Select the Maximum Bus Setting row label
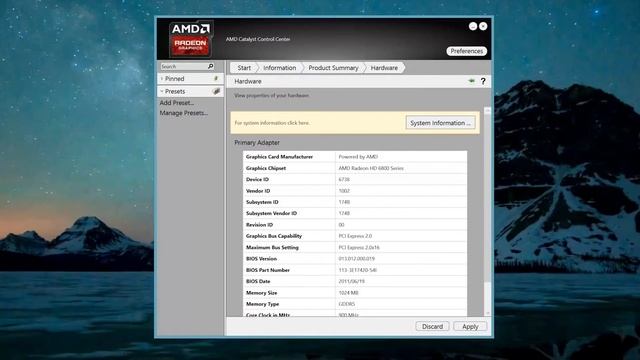The width and height of the screenshot is (640, 360). (272, 247)
